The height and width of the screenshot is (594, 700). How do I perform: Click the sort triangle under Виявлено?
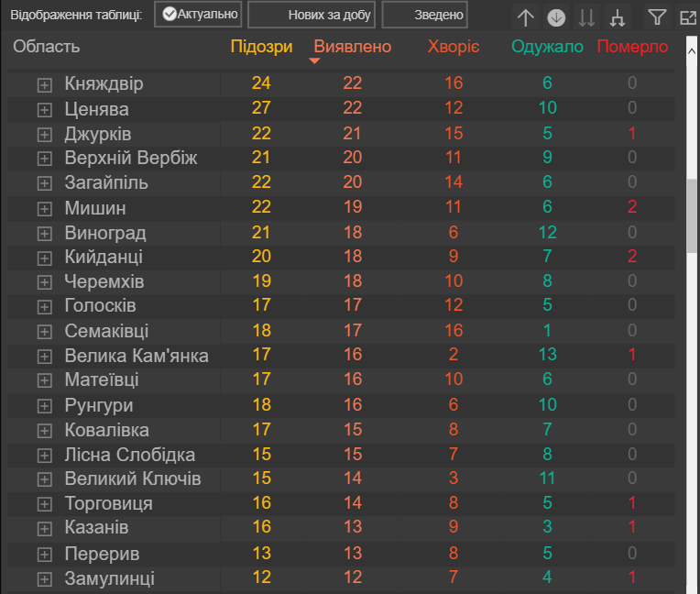tap(314, 61)
